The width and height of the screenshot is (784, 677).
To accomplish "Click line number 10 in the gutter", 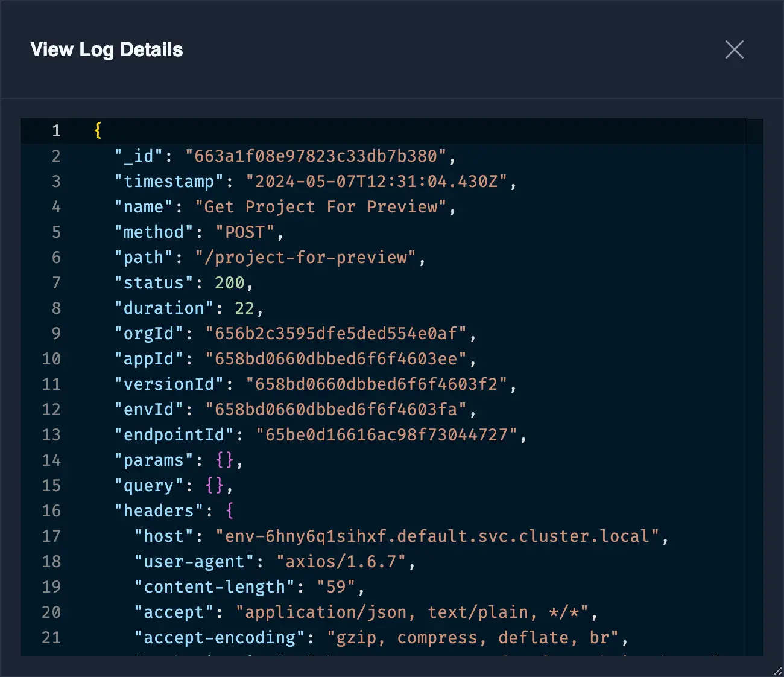I will click(x=51, y=359).
